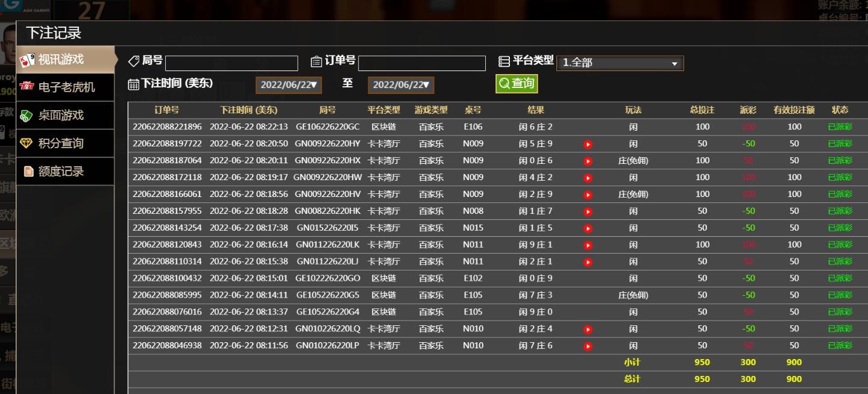
Task: Open 电子老虎机 tab
Action: pyautogui.click(x=65, y=87)
